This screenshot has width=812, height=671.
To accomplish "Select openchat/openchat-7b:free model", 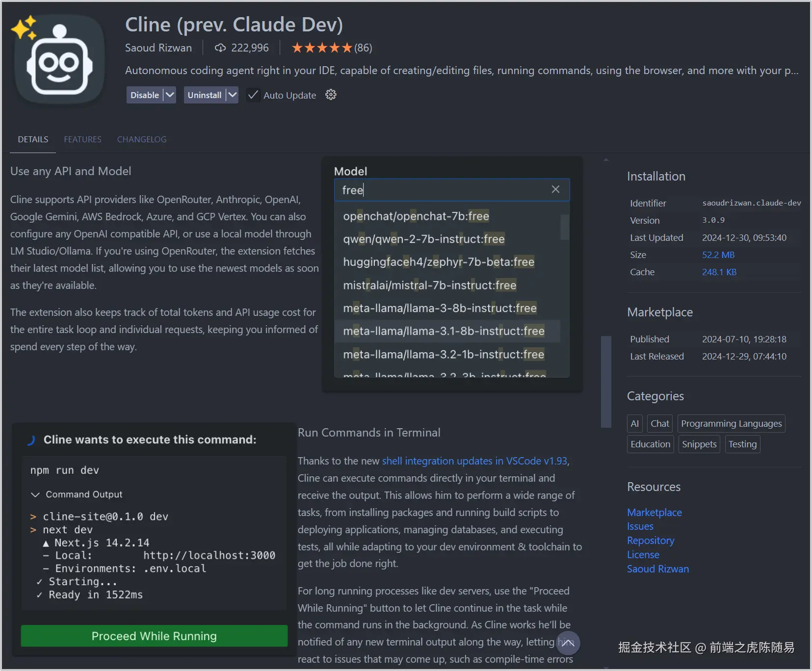I will (x=447, y=216).
